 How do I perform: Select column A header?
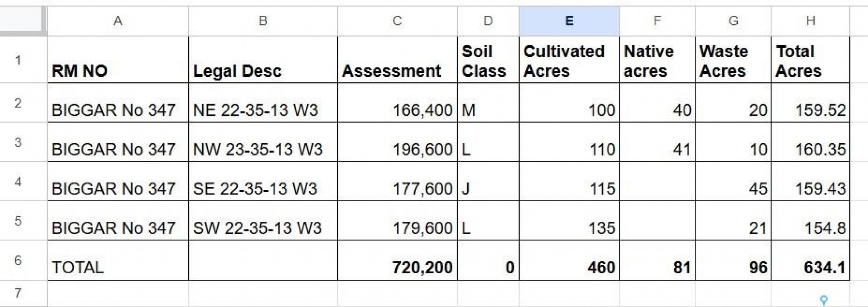coord(118,21)
